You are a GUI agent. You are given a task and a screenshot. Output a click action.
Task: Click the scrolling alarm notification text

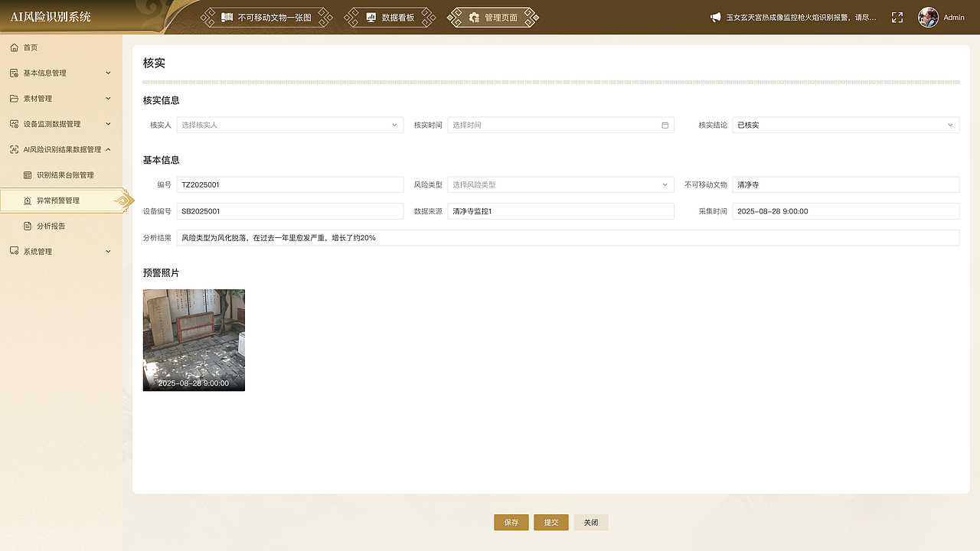[801, 17]
